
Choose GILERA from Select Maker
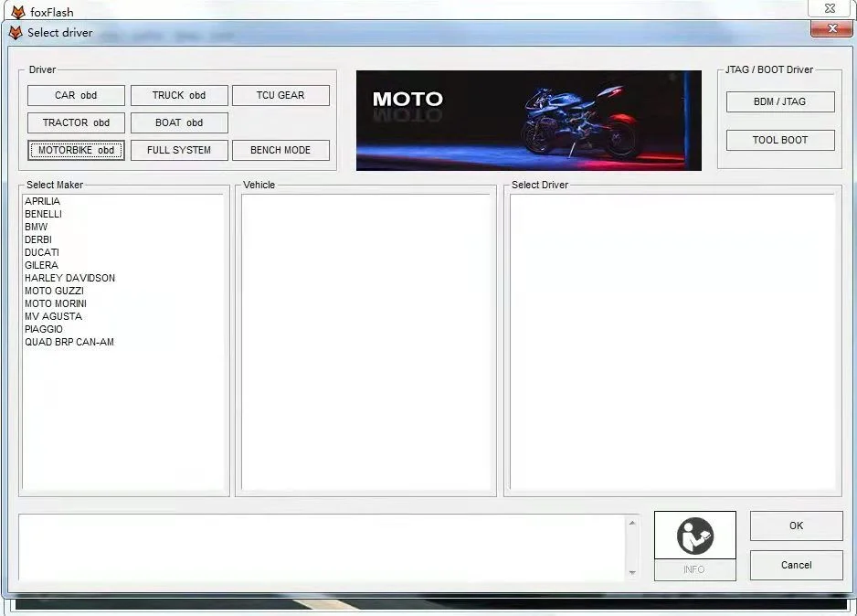click(x=41, y=265)
